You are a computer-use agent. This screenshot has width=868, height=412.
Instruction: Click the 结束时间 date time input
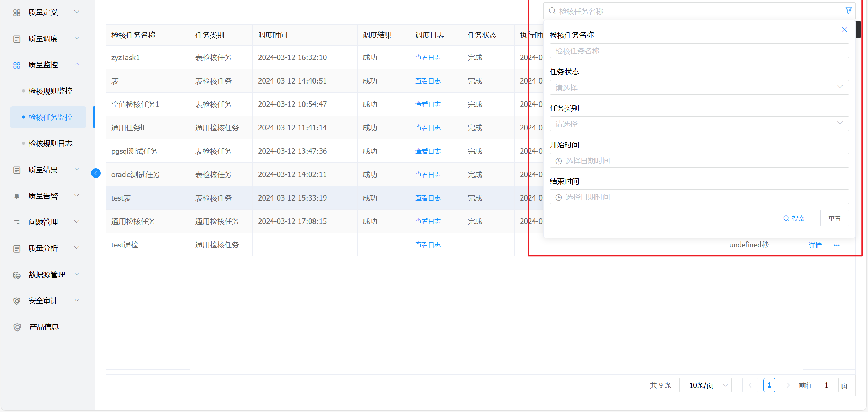[699, 197]
